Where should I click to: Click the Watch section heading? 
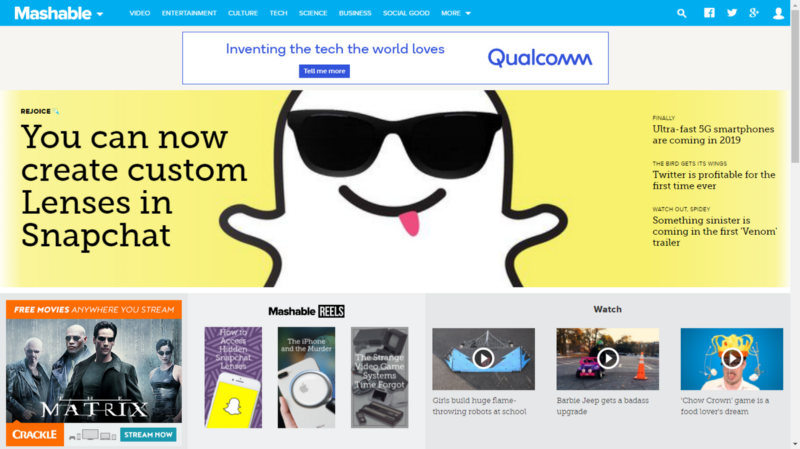pyautogui.click(x=607, y=309)
